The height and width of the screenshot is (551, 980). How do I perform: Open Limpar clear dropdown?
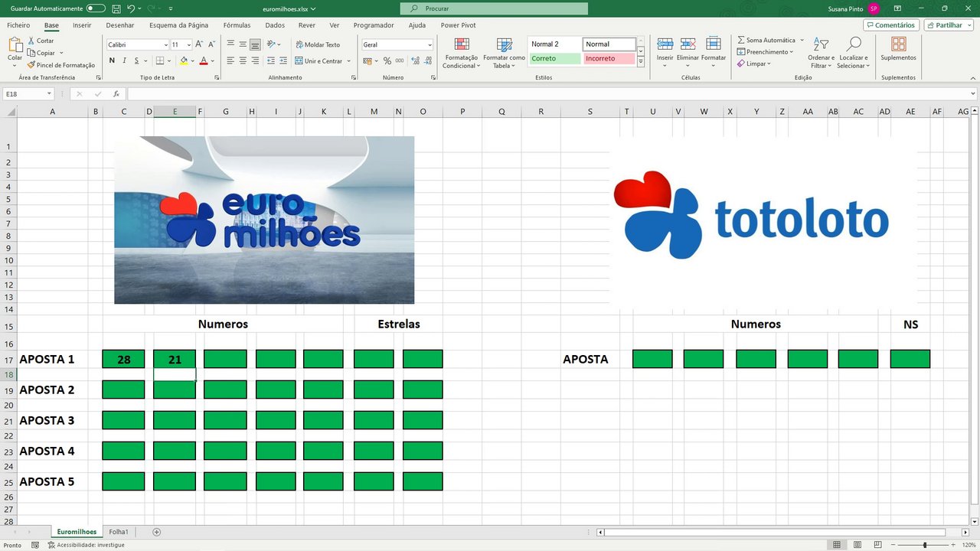[753, 64]
